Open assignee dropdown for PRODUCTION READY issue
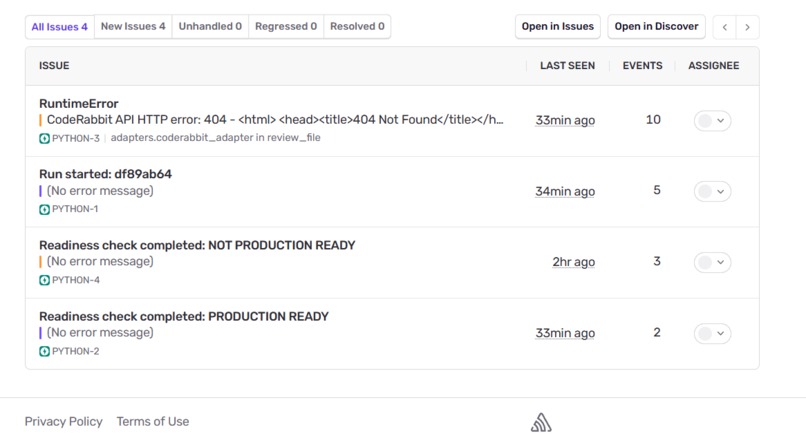This screenshot has height=436, width=806. (712, 334)
